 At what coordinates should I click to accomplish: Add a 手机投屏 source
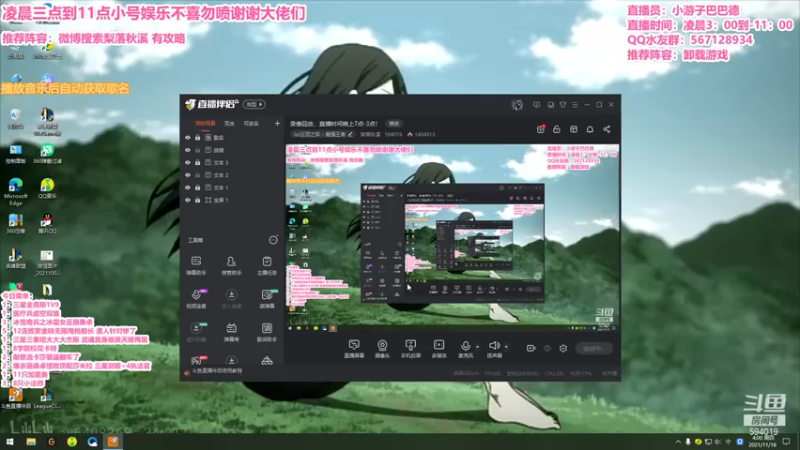click(410, 348)
